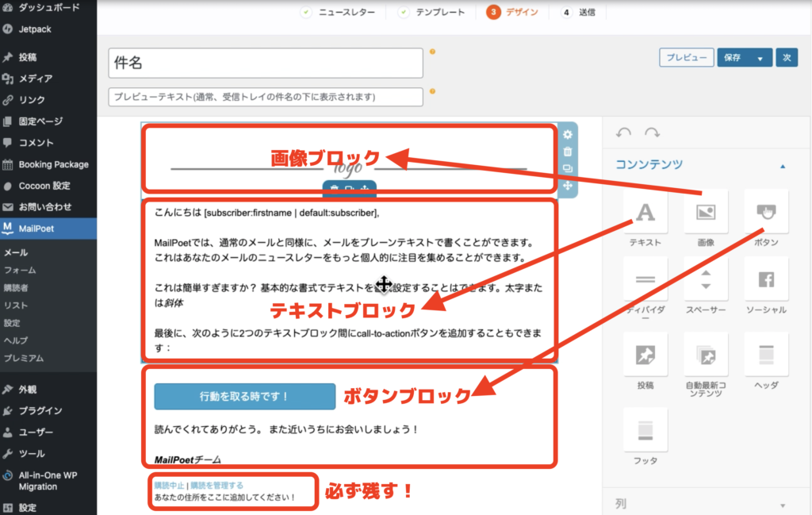Open save options dropdown arrow

[x=760, y=58]
